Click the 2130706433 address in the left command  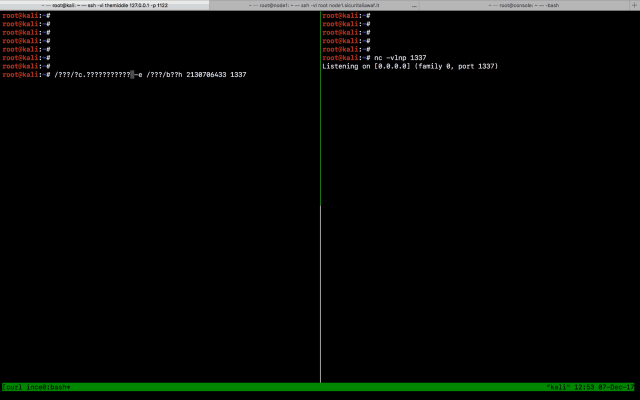(x=206, y=75)
